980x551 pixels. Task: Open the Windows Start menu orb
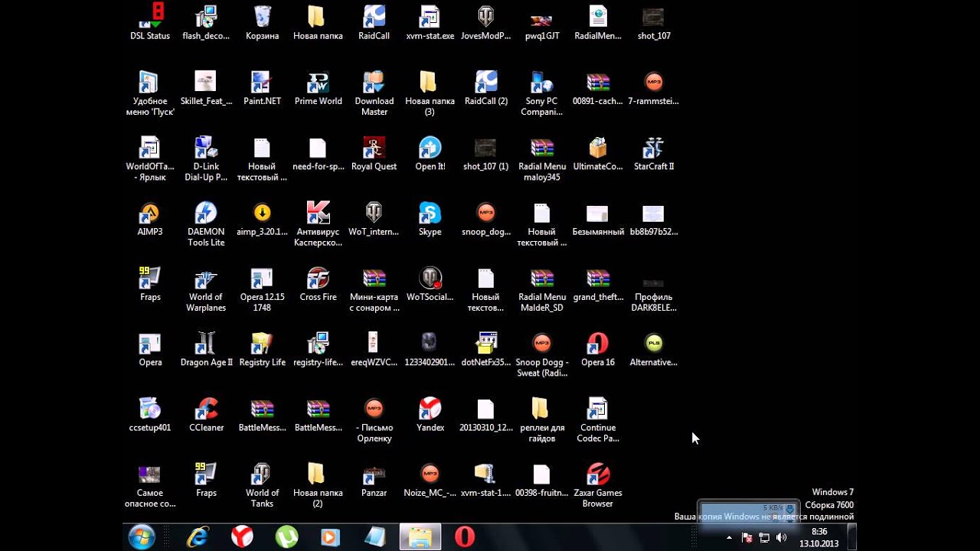142,537
